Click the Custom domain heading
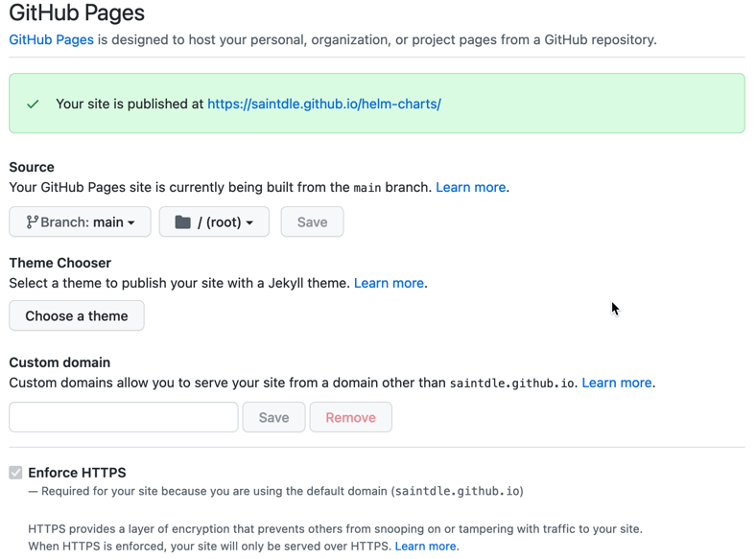 (59, 362)
